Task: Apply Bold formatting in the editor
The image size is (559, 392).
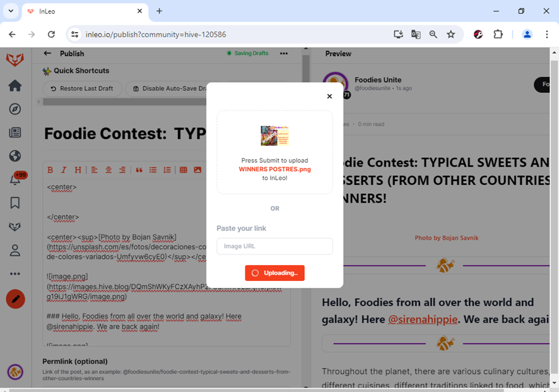Action: (50, 170)
